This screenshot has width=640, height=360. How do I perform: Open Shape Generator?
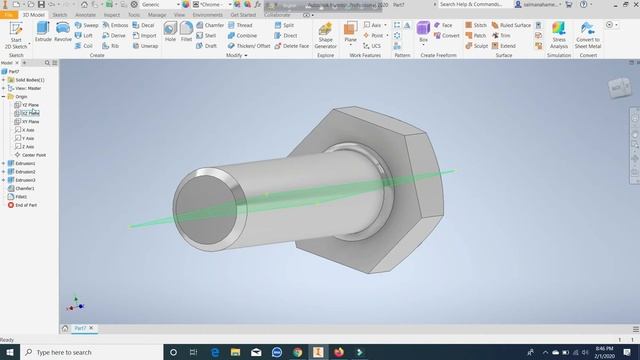(325, 36)
